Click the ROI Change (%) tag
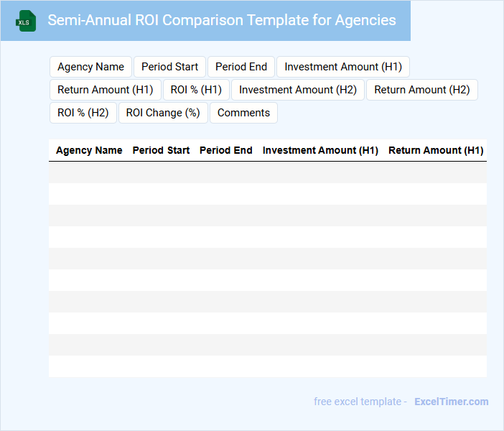504x431 pixels. pyautogui.click(x=163, y=113)
